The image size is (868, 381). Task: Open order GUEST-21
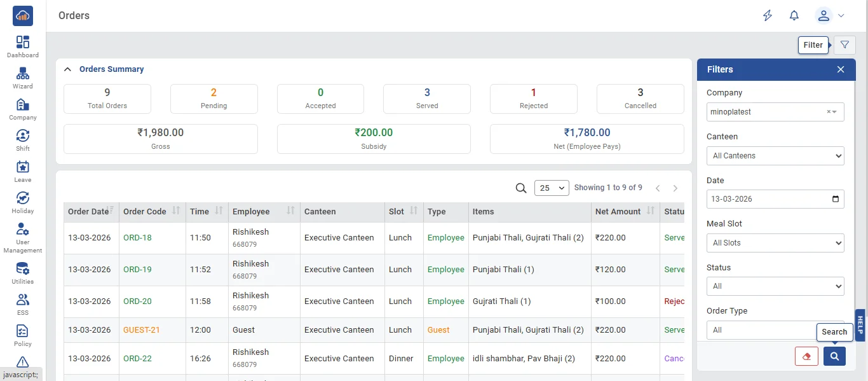tap(142, 330)
